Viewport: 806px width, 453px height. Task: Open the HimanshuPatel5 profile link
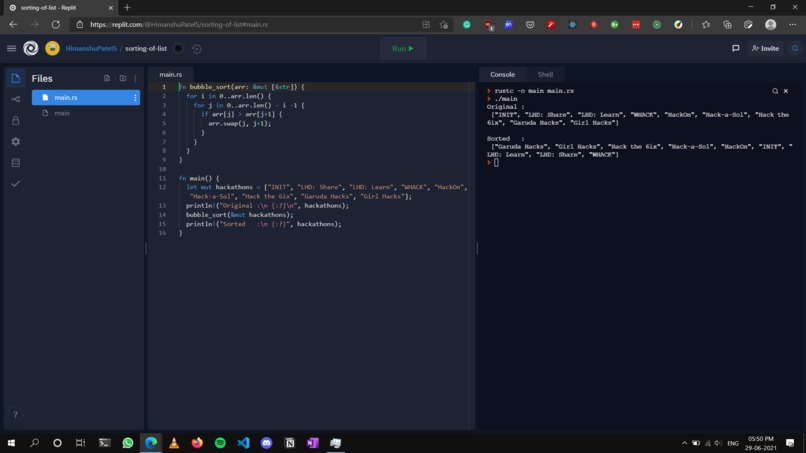tap(91, 48)
